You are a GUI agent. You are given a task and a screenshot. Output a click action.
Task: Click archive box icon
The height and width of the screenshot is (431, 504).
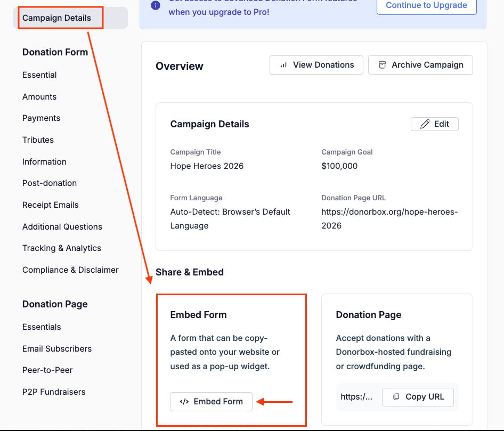tap(382, 65)
